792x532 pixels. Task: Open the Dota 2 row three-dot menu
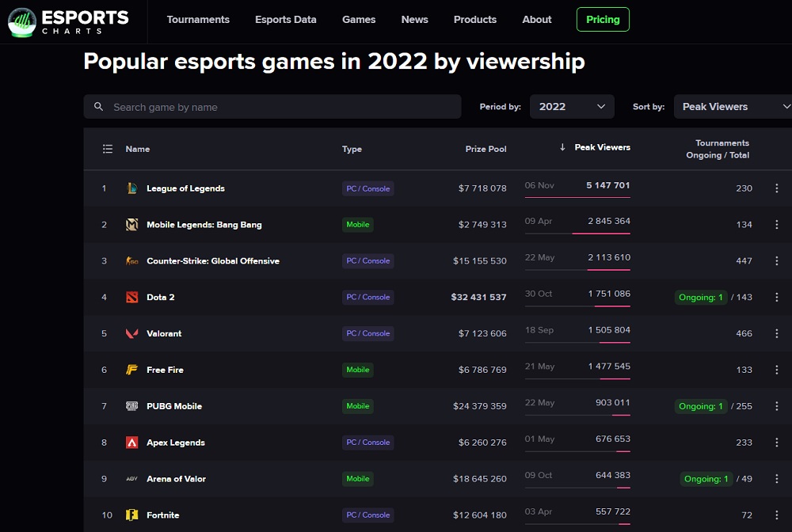point(776,298)
